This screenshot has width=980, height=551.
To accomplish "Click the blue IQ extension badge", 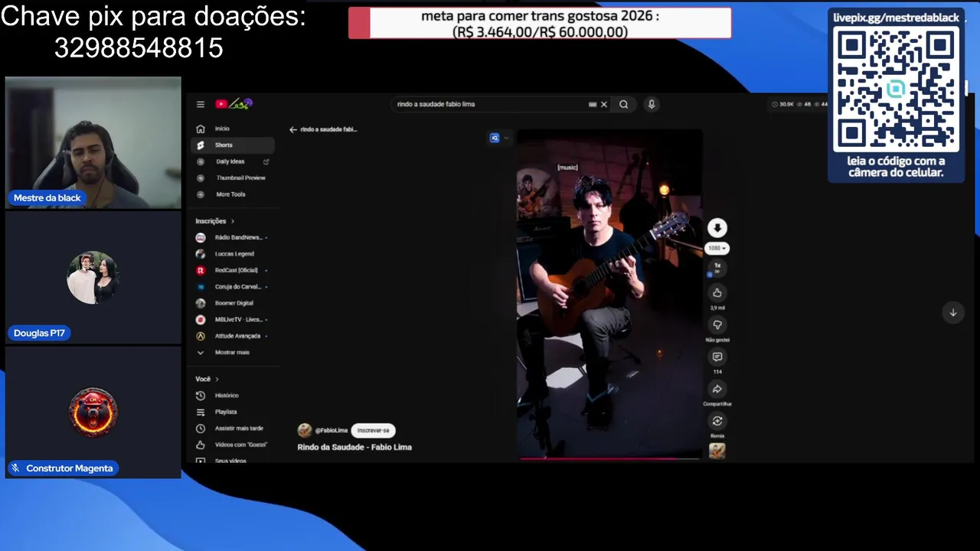I will 495,138.
